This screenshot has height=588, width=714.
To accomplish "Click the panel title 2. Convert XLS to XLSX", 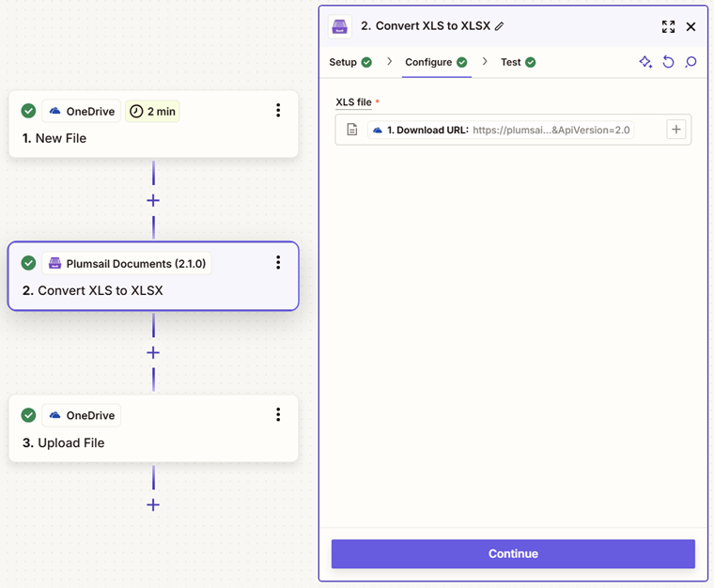I will 426,26.
